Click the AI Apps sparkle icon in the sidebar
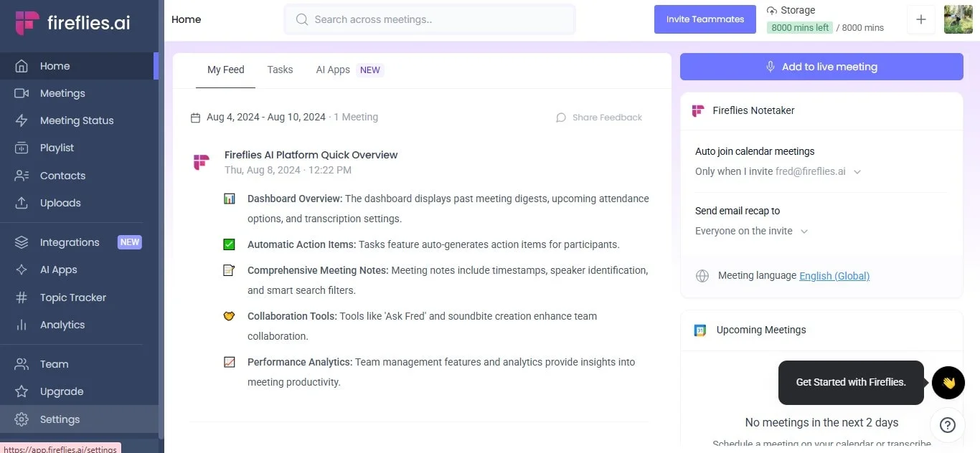Viewport: 980px width, 453px height. click(x=22, y=270)
